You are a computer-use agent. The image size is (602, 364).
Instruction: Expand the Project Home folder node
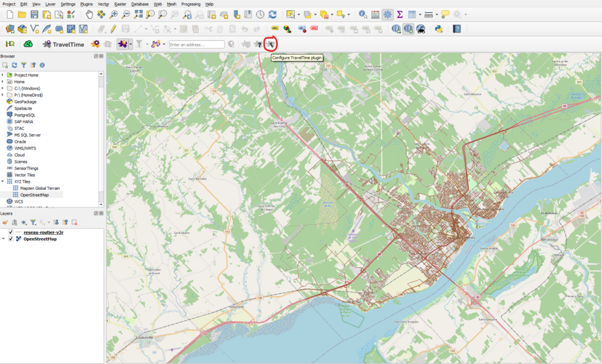click(x=3, y=75)
